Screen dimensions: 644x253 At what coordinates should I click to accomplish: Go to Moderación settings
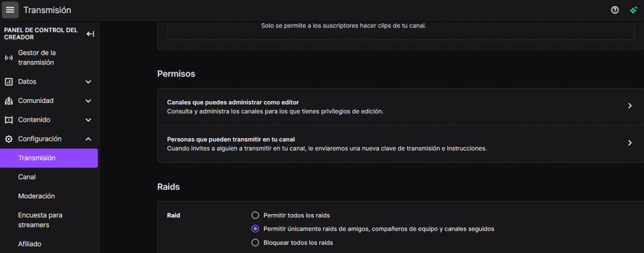pos(36,196)
